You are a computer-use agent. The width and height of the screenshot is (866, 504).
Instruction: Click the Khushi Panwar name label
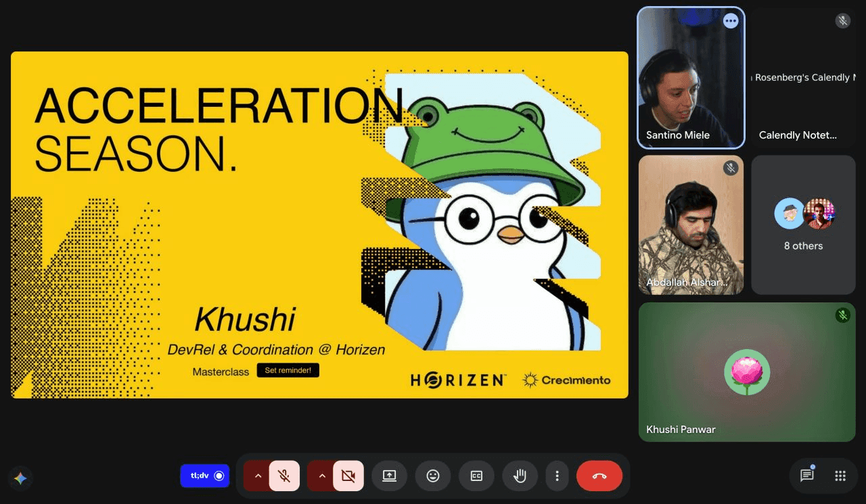(681, 430)
